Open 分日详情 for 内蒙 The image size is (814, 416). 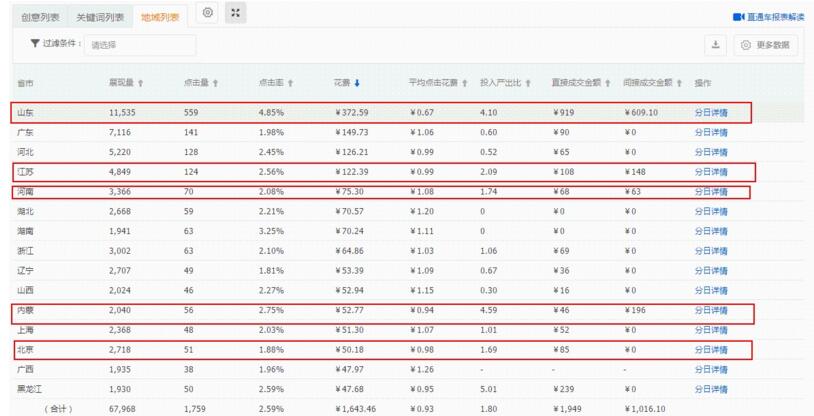pos(711,310)
